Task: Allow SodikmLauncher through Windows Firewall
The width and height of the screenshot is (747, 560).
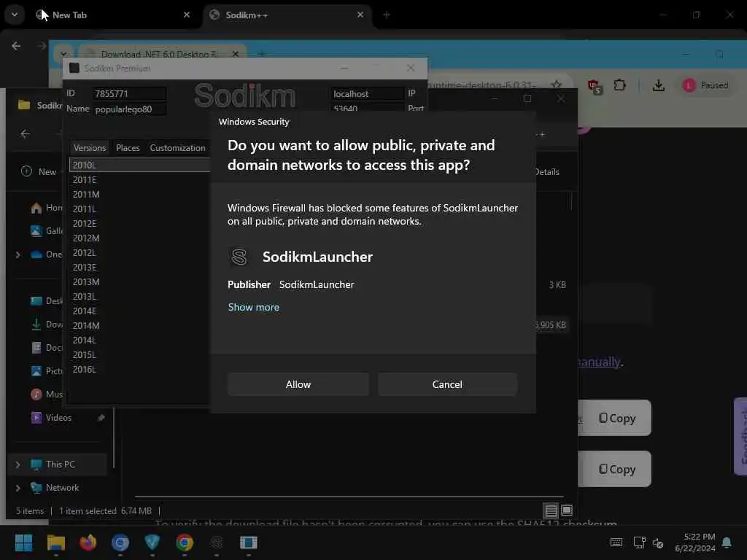Action: pos(298,384)
